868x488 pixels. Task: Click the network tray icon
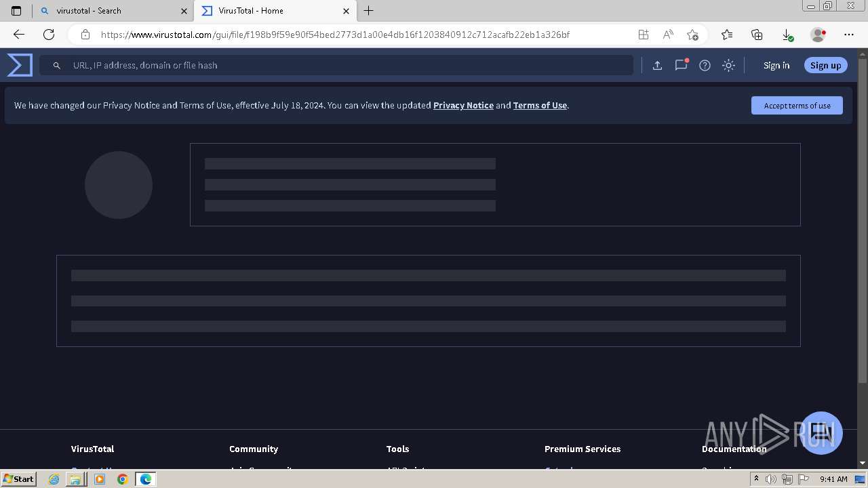787,479
